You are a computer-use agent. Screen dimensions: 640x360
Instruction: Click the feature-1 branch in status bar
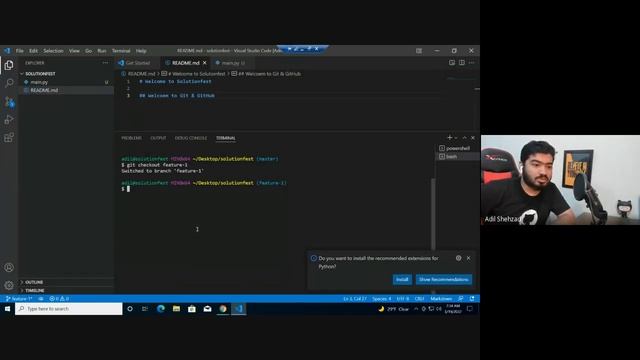19,298
